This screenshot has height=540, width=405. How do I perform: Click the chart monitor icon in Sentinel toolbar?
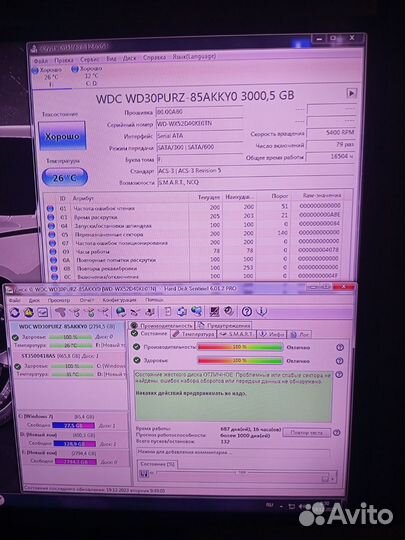[x=42, y=312]
